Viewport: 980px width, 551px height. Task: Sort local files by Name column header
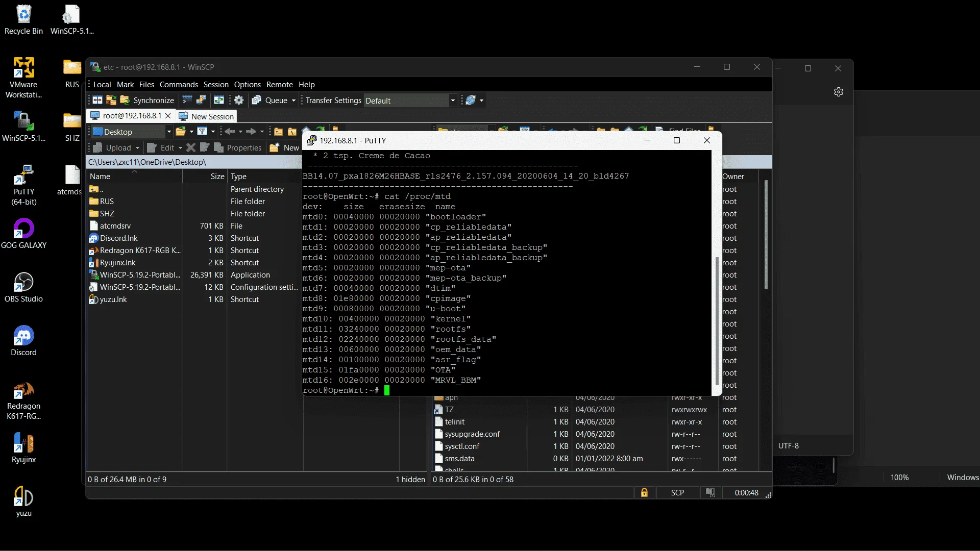click(x=135, y=176)
